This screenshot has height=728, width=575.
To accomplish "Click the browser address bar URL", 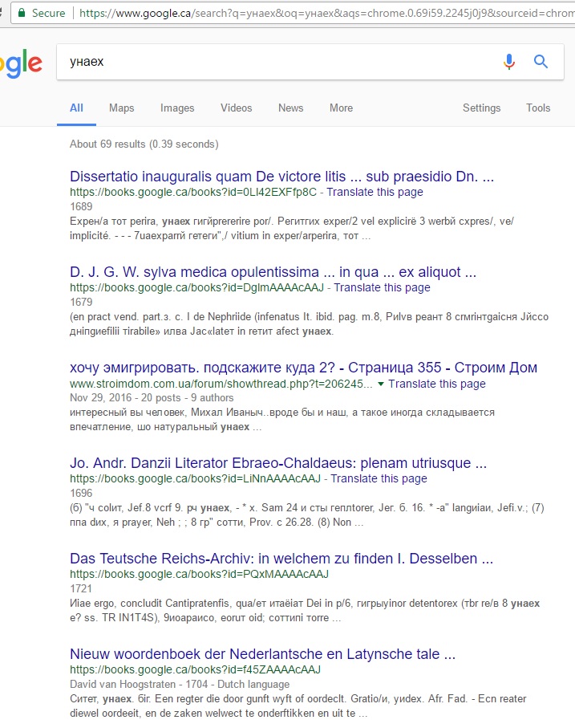I will click(326, 13).
